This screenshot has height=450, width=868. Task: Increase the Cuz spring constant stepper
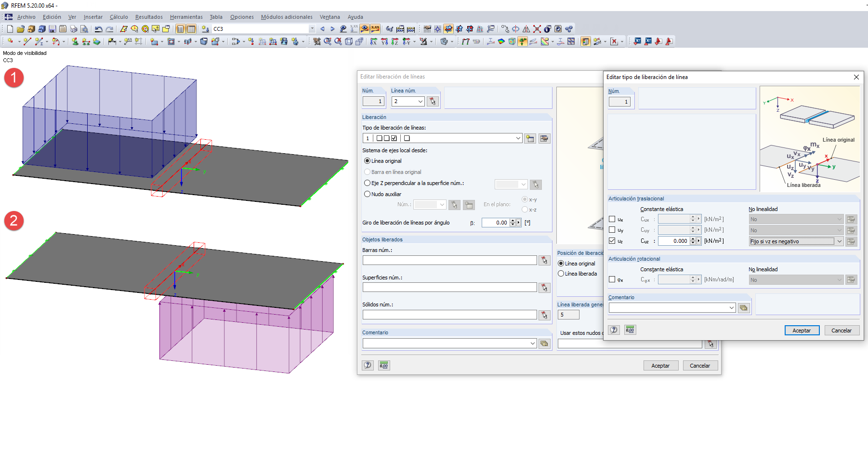[x=693, y=239]
